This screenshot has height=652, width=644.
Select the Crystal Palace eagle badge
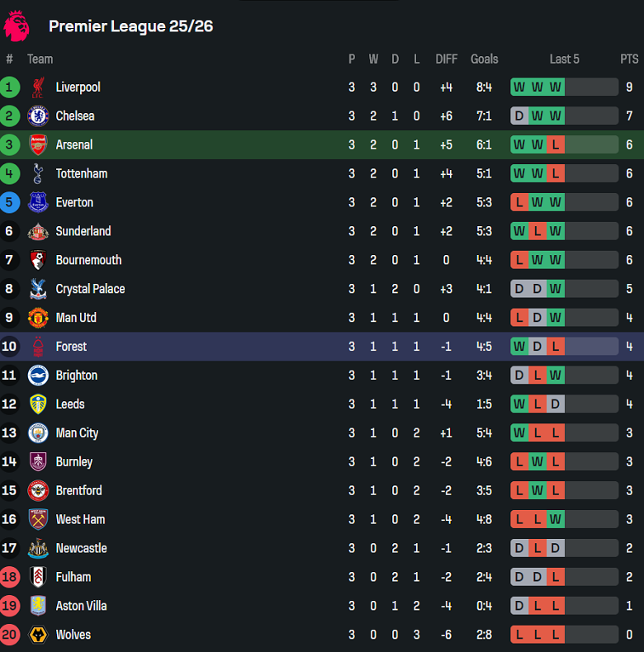tap(38, 289)
